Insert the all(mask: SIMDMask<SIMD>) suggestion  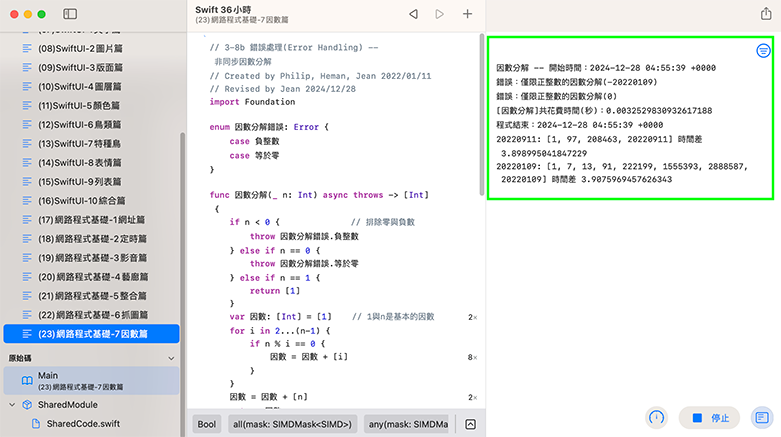291,424
